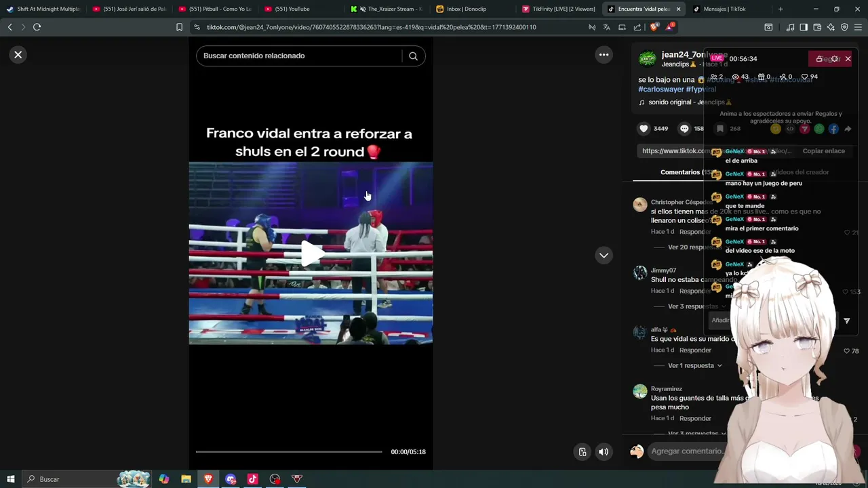Viewport: 868px width, 488px height.
Task: Open File Explorer from taskbar
Action: [186, 479]
